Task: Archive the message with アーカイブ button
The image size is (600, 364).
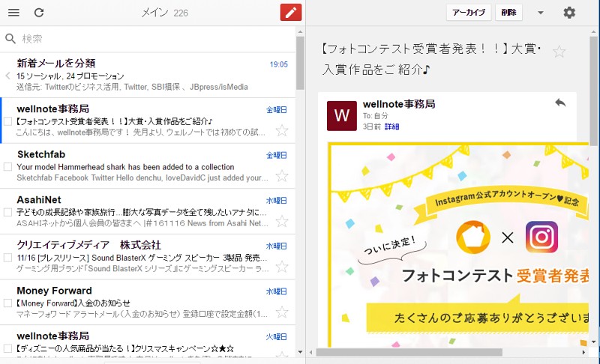Action: (x=469, y=13)
